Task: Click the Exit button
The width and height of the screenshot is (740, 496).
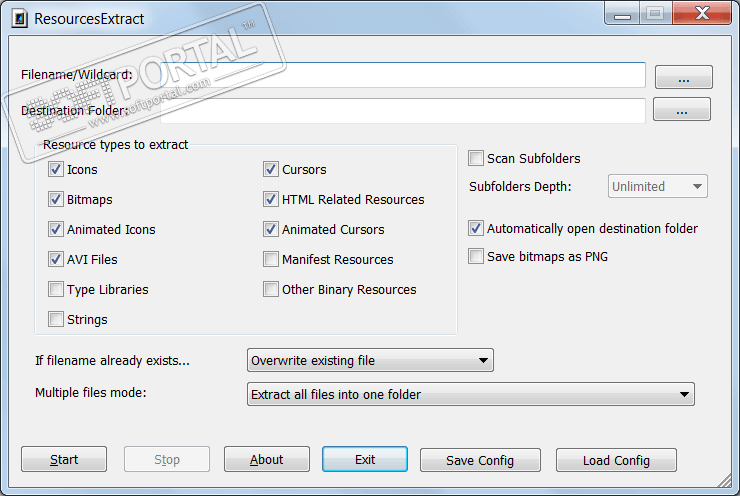Action: click(365, 459)
